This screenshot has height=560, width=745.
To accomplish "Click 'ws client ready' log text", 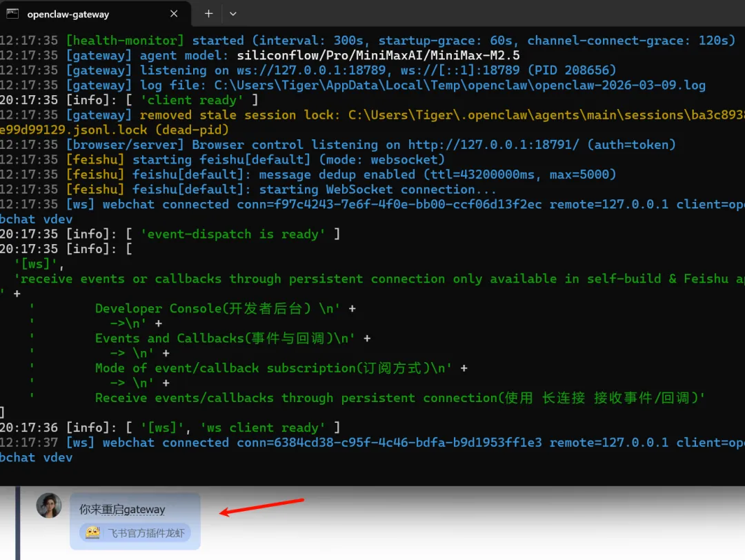I will pyautogui.click(x=263, y=428).
